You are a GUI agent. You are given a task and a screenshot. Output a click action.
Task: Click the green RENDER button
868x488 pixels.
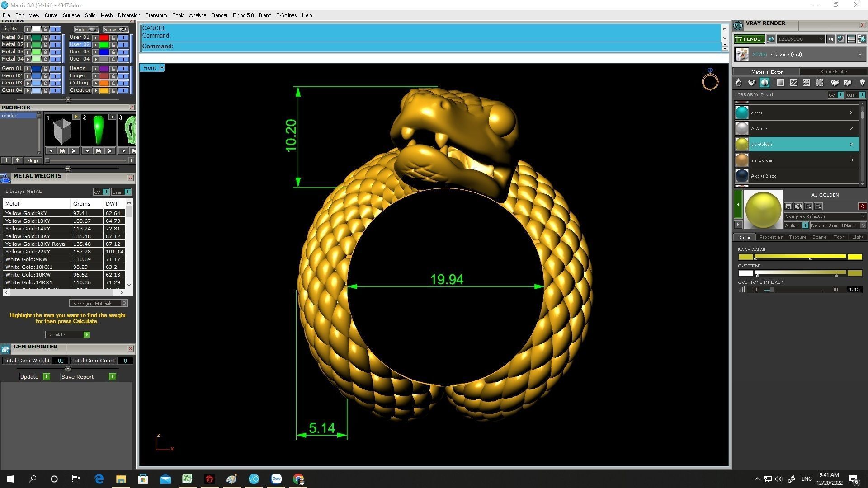750,39
